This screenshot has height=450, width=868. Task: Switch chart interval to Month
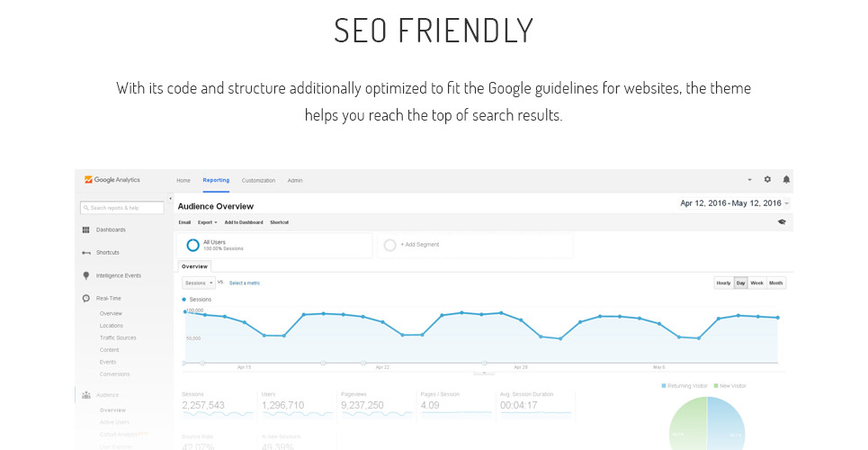(776, 283)
